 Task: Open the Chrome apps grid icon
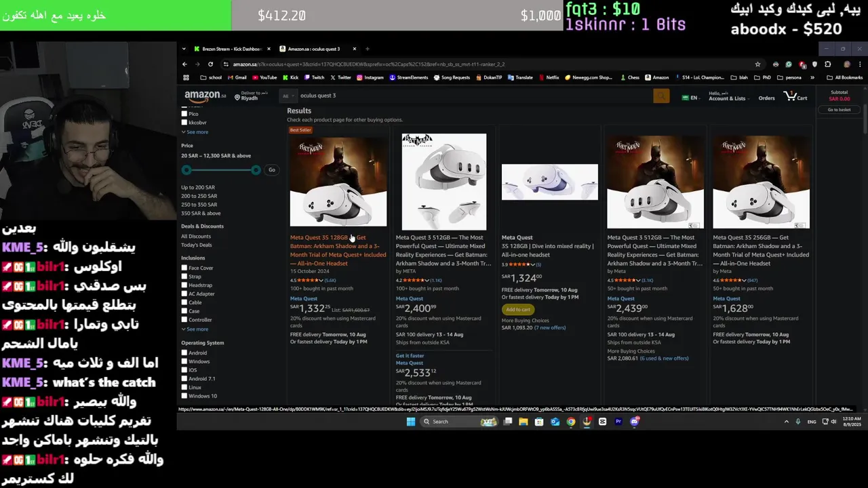(186, 77)
